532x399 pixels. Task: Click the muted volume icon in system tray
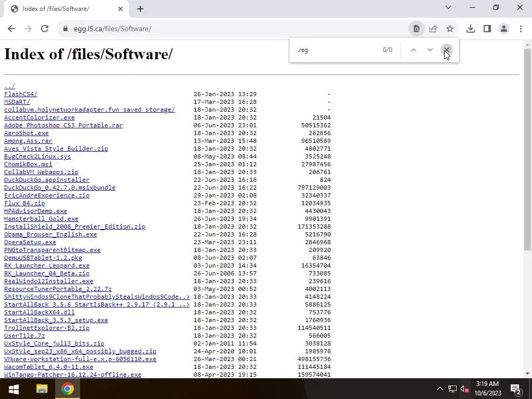tap(464, 389)
